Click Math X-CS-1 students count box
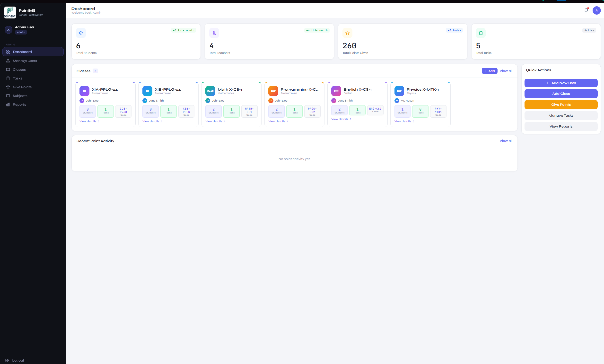The height and width of the screenshot is (364, 604). [213, 111]
